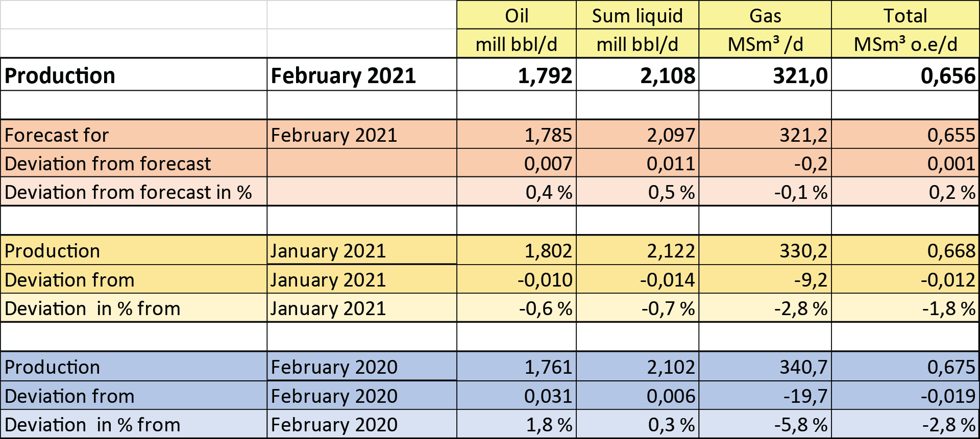Select February 2020 gas value 340,7
Screen dimensions: 980x439
click(x=765, y=367)
